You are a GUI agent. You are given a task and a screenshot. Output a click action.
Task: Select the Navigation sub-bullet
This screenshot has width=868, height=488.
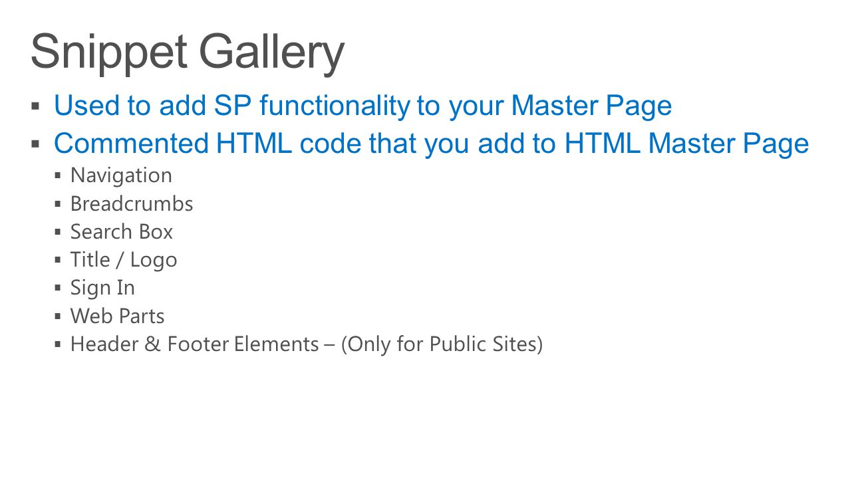(121, 176)
